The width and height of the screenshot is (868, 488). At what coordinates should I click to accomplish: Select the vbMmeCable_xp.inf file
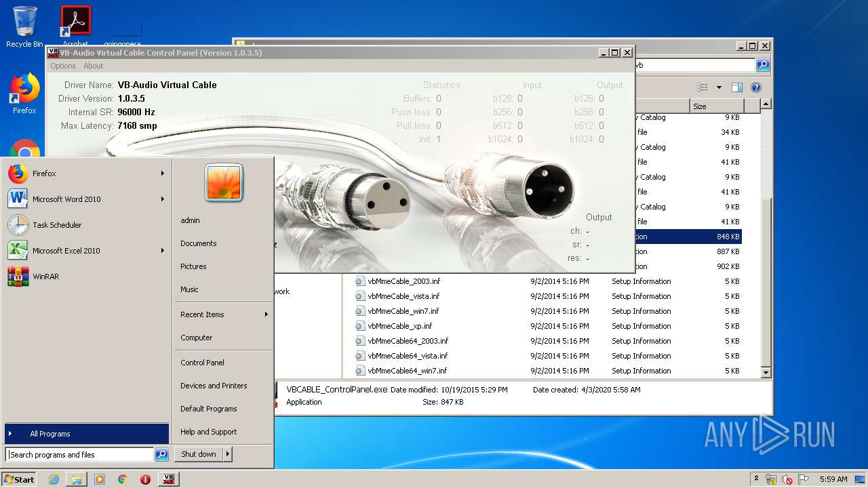[547, 326]
